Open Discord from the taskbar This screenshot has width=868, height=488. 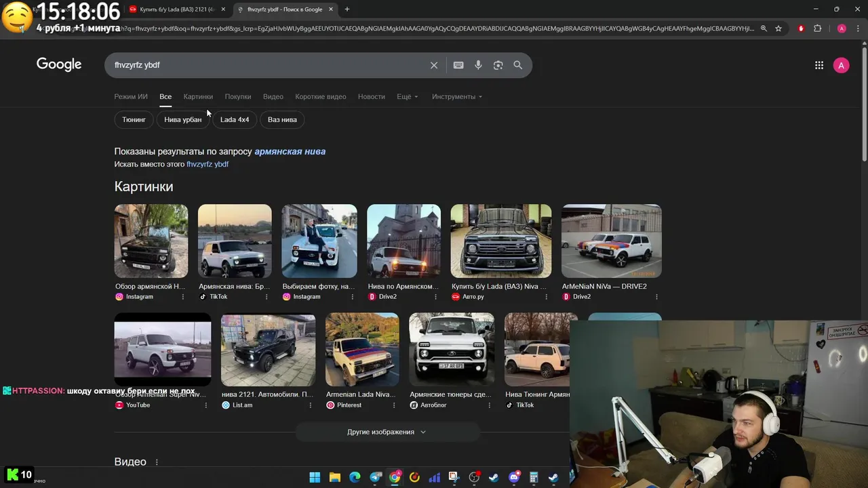[x=514, y=477]
